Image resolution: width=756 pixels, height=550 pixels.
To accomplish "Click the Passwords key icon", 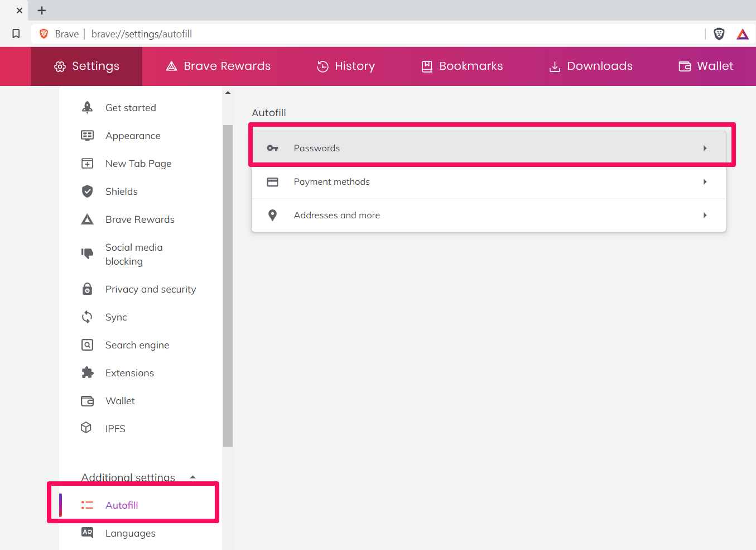I will (x=272, y=148).
